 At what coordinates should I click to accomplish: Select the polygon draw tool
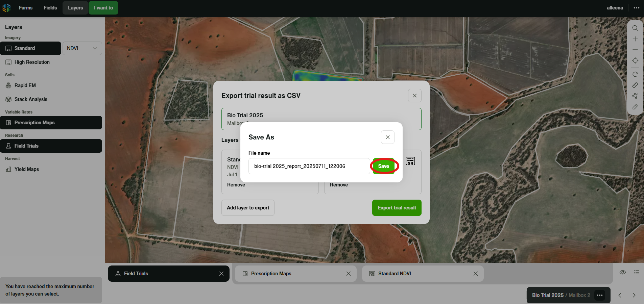click(x=635, y=96)
